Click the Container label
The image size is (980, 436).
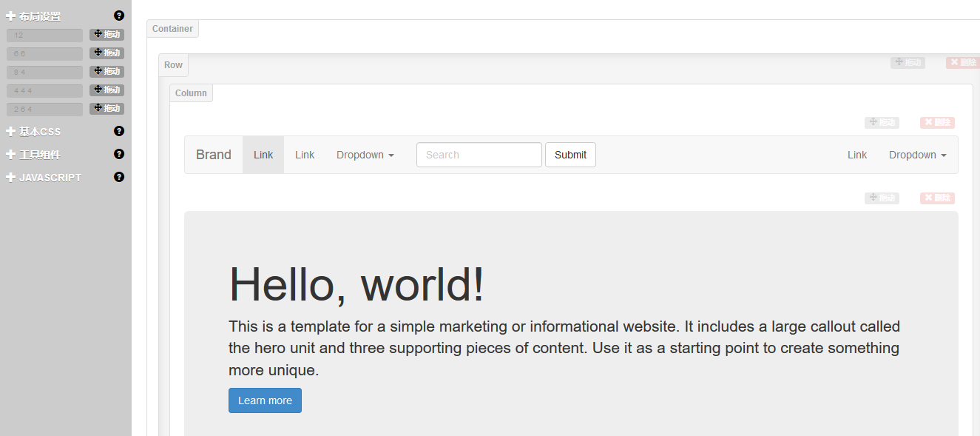[172, 29]
